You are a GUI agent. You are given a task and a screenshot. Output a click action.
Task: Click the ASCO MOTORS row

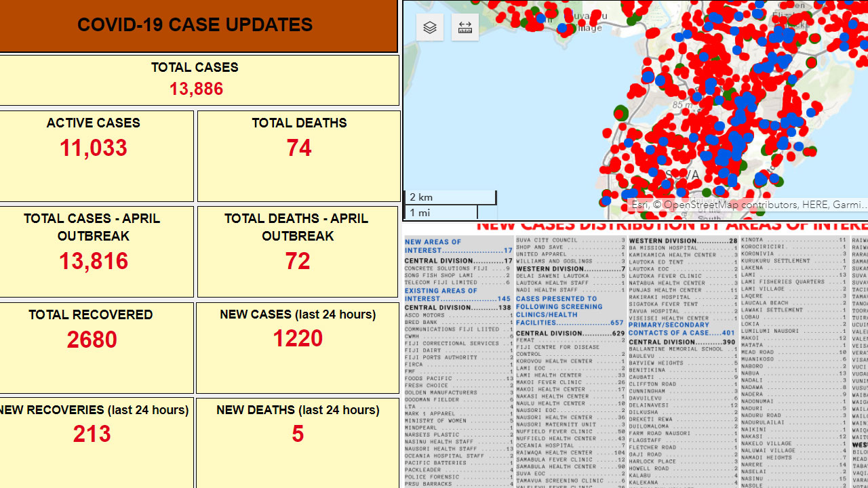point(458,315)
